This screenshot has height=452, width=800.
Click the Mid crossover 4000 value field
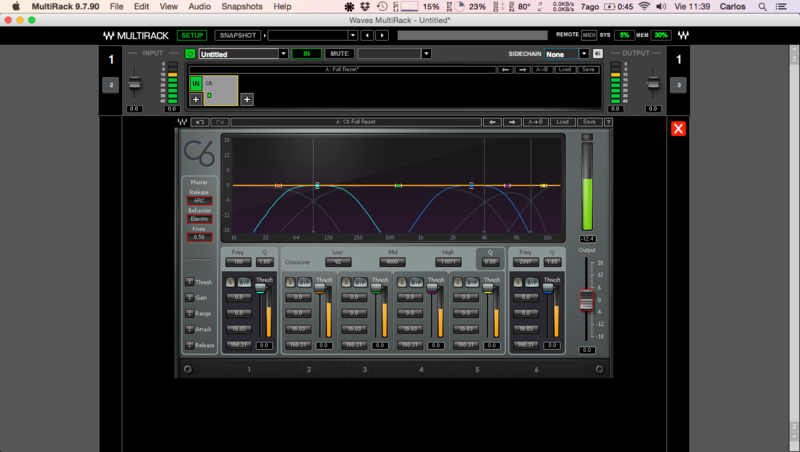[392, 261]
